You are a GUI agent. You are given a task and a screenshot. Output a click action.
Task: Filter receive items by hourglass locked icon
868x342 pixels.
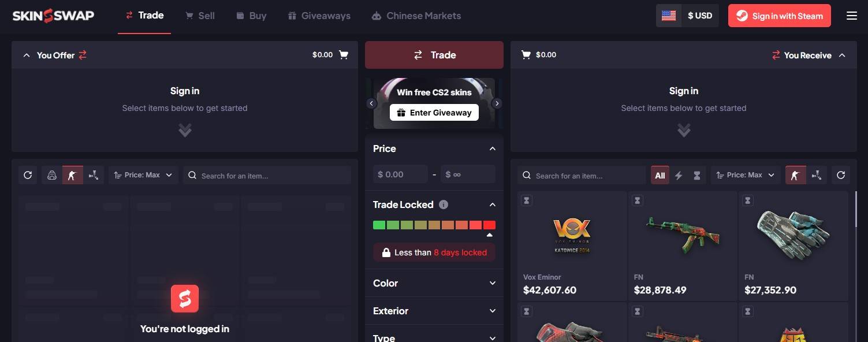pyautogui.click(x=697, y=175)
